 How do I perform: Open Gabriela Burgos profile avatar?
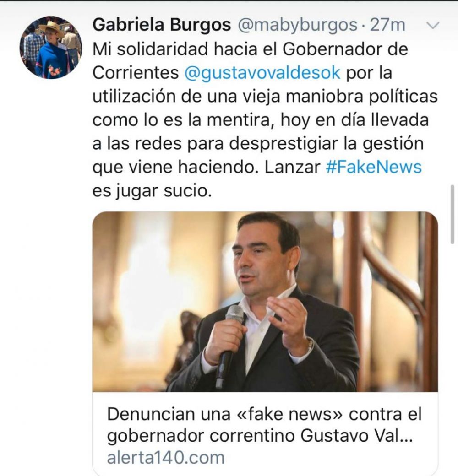(x=50, y=48)
